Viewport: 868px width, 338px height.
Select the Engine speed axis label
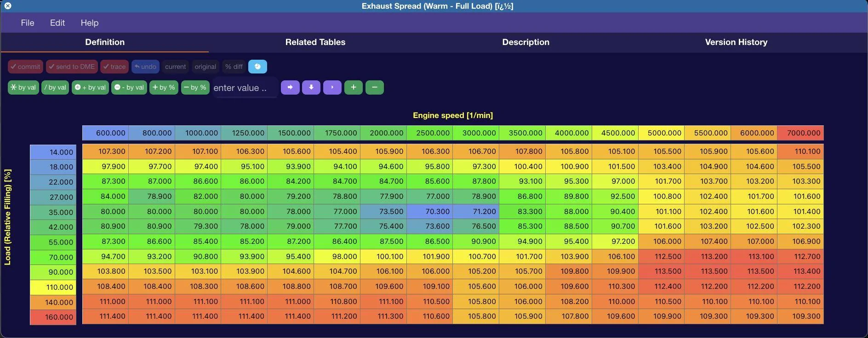coord(453,115)
